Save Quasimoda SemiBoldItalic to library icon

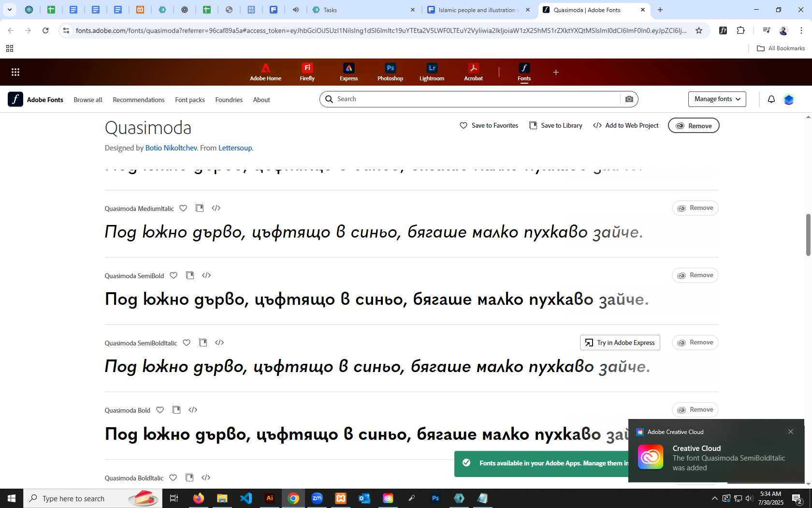tap(203, 343)
